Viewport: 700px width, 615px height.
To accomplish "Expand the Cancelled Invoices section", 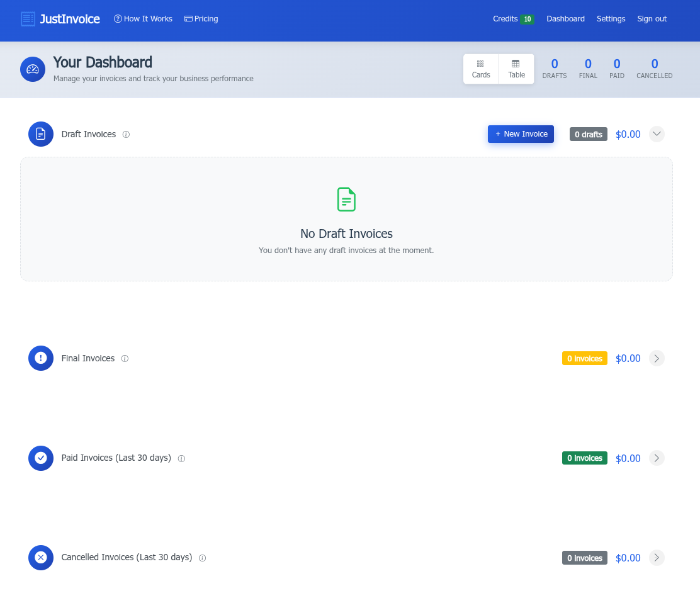I will tap(656, 558).
